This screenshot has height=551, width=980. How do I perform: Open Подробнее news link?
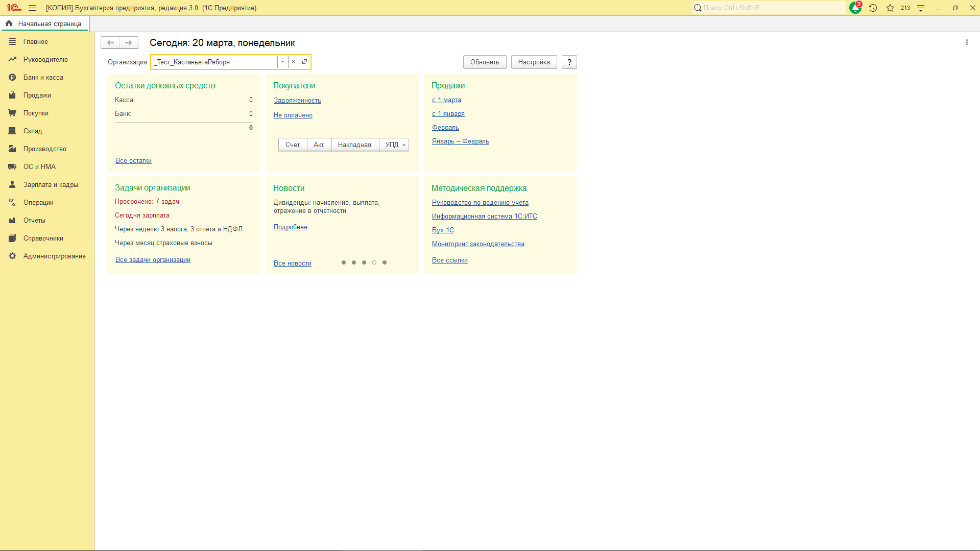[x=291, y=227]
